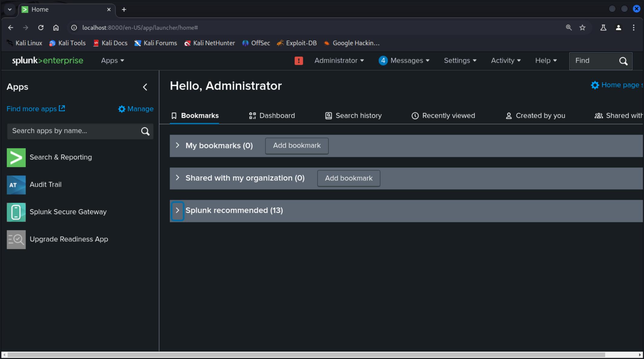Open the Messages dropdown menu

tap(404, 60)
